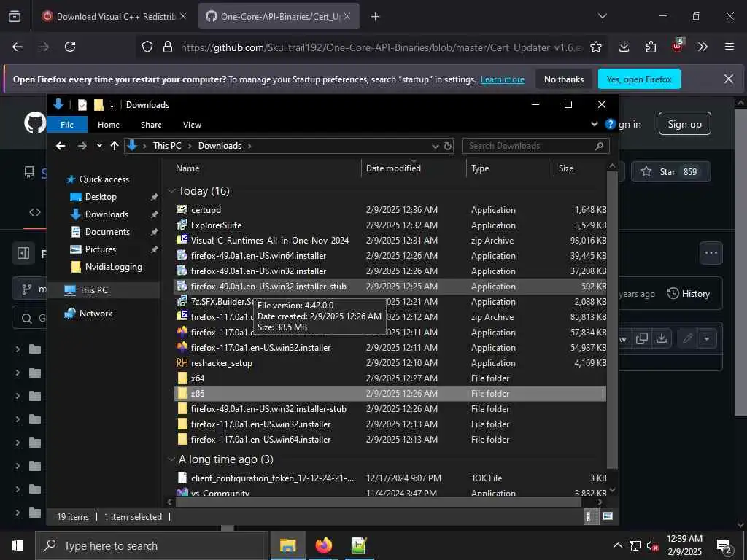Screen dimensions: 747x560
Task: Go back in Firefox browser
Action: (18, 47)
